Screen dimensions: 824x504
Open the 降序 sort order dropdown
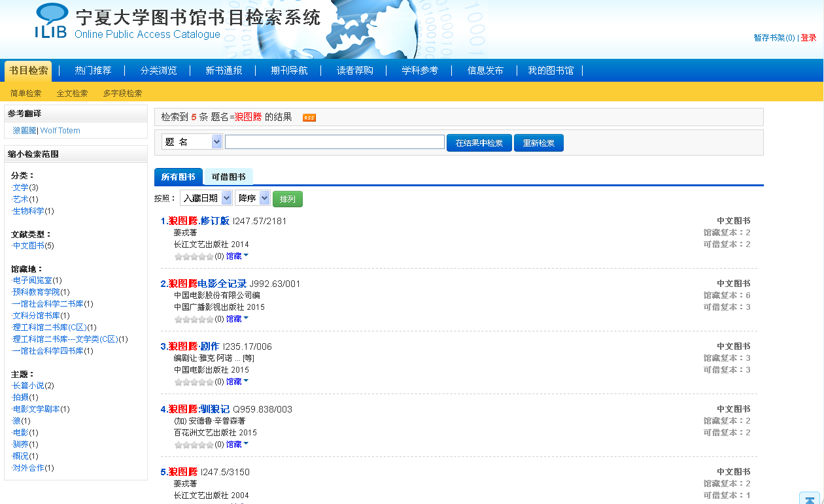pos(252,198)
